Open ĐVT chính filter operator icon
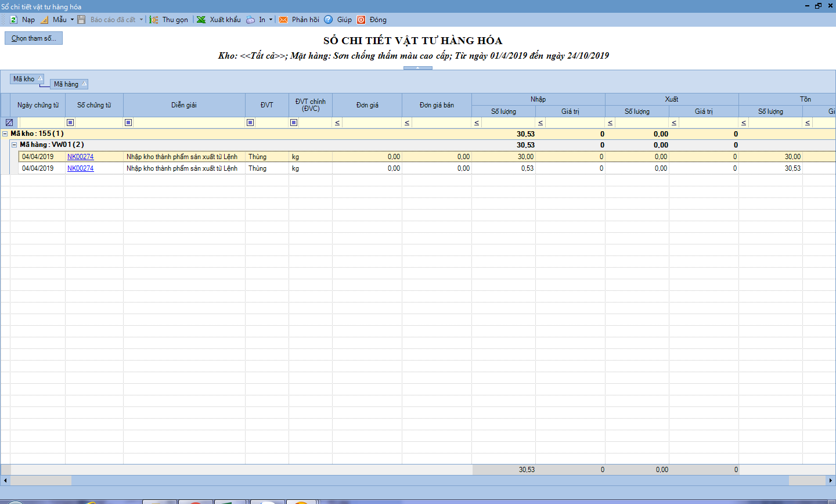836x504 pixels. point(294,123)
